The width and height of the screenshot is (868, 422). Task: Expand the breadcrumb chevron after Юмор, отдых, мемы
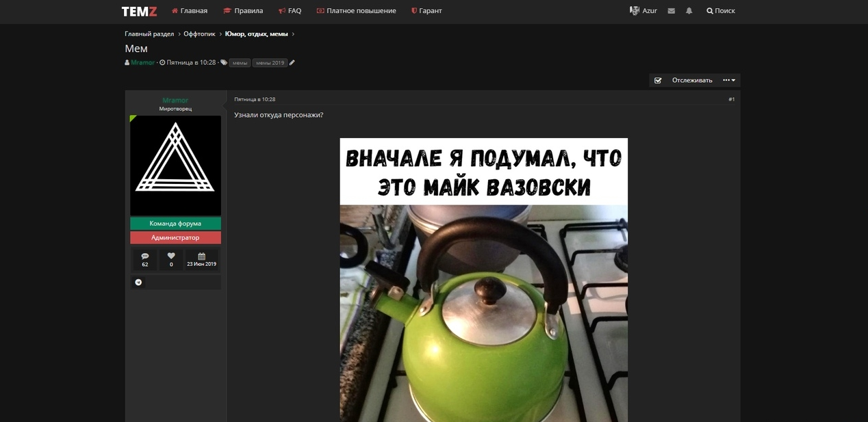(293, 34)
